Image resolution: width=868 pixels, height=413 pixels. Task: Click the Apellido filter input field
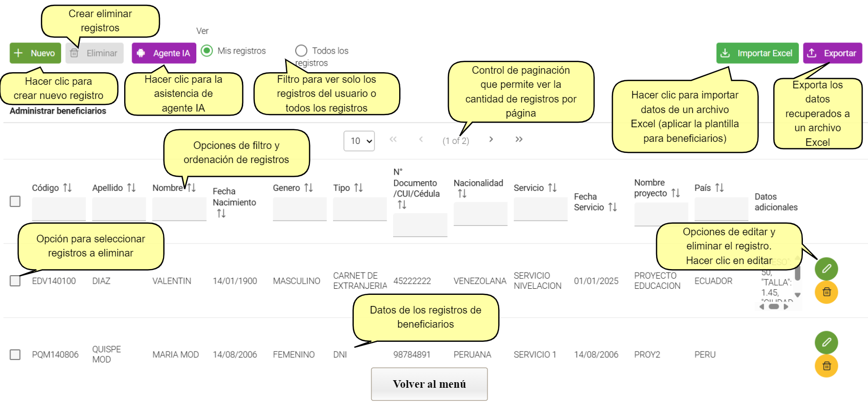119,209
